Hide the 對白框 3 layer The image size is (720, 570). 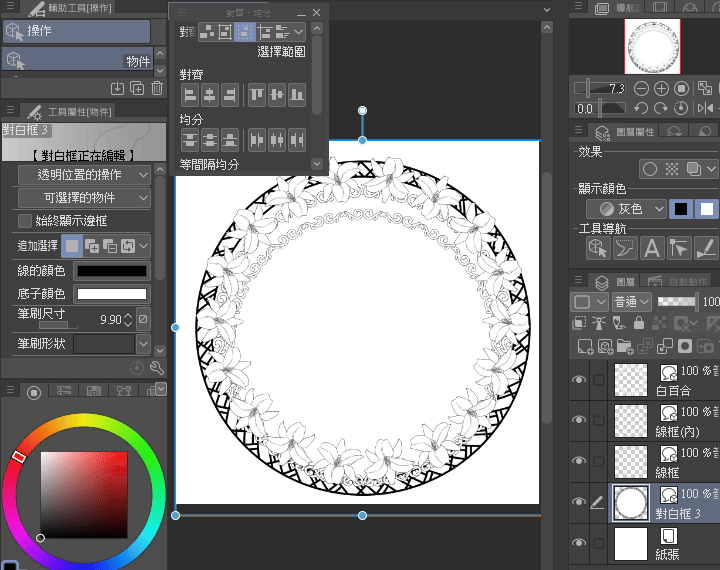pyautogui.click(x=579, y=502)
